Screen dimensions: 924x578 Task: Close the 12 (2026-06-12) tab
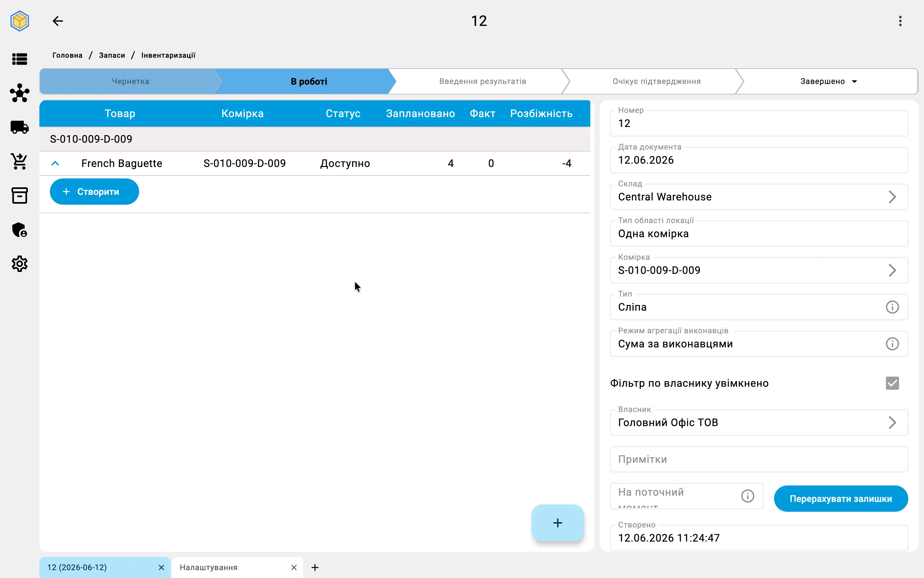point(161,567)
